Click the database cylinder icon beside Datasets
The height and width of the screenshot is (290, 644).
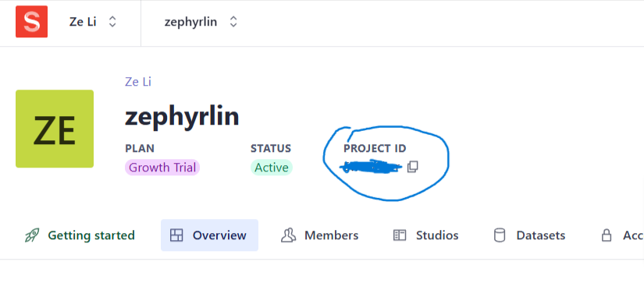coord(500,235)
